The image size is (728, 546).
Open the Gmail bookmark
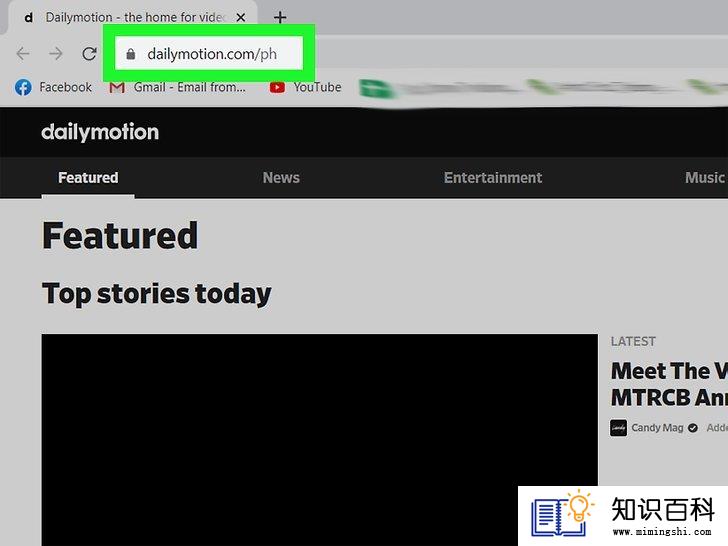pyautogui.click(x=177, y=87)
